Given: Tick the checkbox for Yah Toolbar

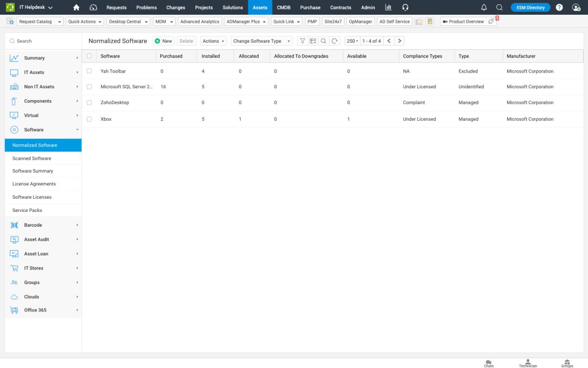Looking at the screenshot, I should (x=89, y=71).
